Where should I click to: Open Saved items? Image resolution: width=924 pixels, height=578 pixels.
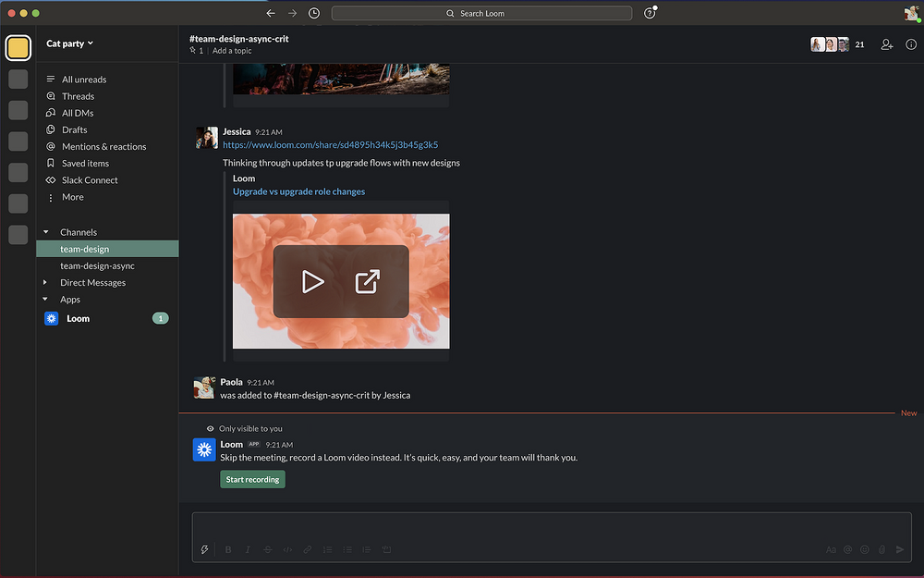pos(85,164)
